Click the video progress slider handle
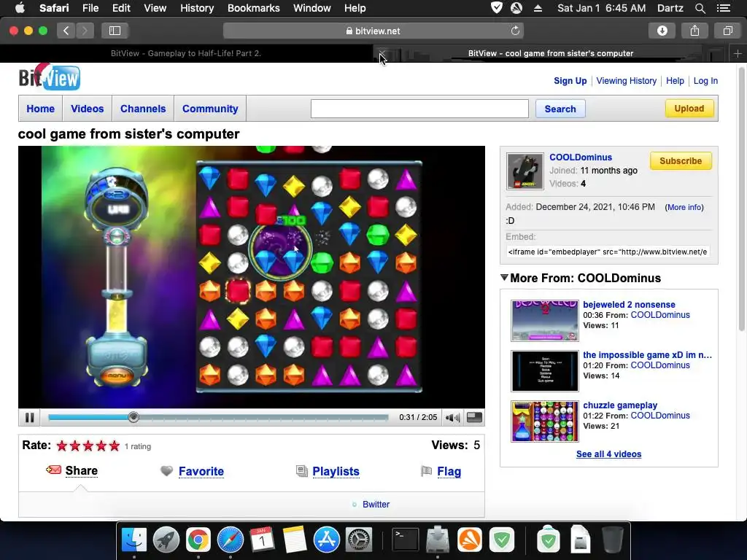747x560 pixels. click(134, 417)
